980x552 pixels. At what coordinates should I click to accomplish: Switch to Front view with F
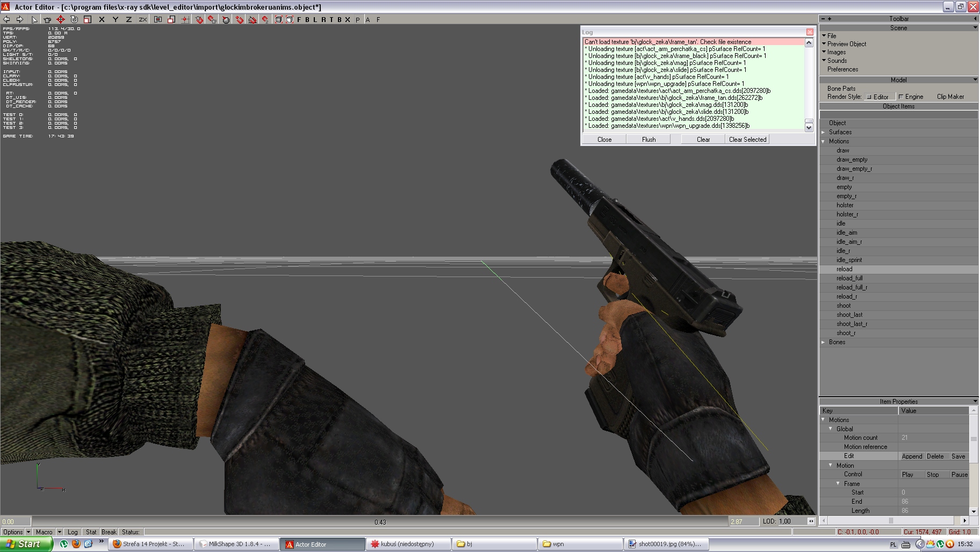pyautogui.click(x=299, y=19)
